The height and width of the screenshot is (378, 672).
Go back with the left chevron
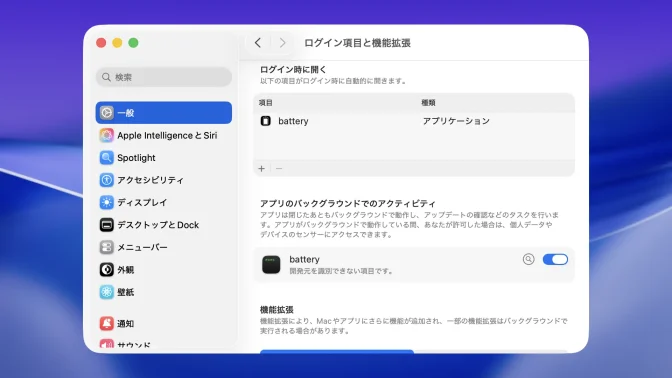pos(258,43)
